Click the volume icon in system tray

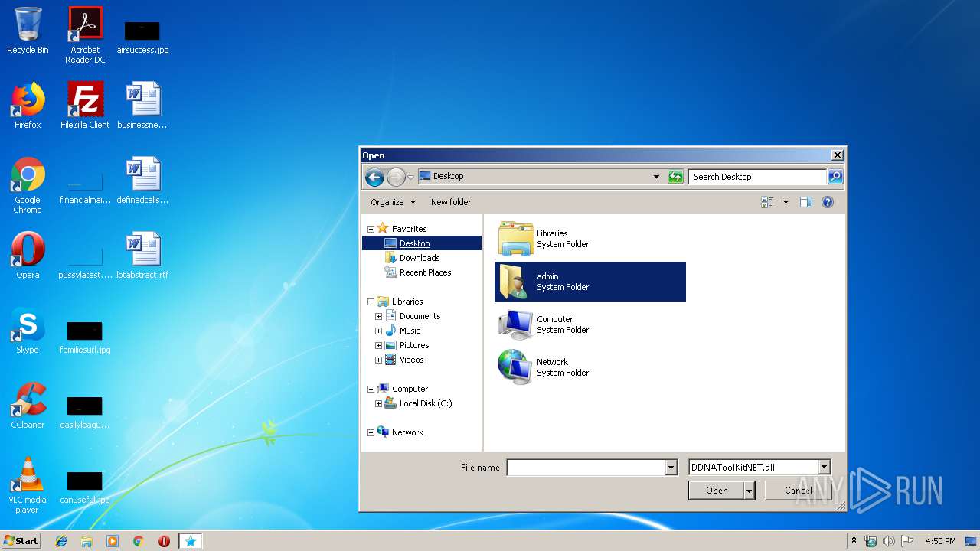889,541
